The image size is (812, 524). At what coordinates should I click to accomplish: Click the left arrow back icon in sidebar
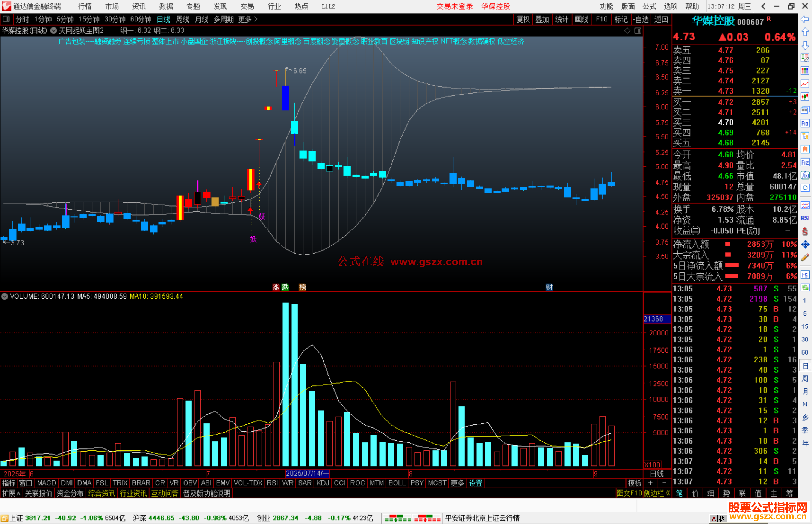[x=805, y=19]
